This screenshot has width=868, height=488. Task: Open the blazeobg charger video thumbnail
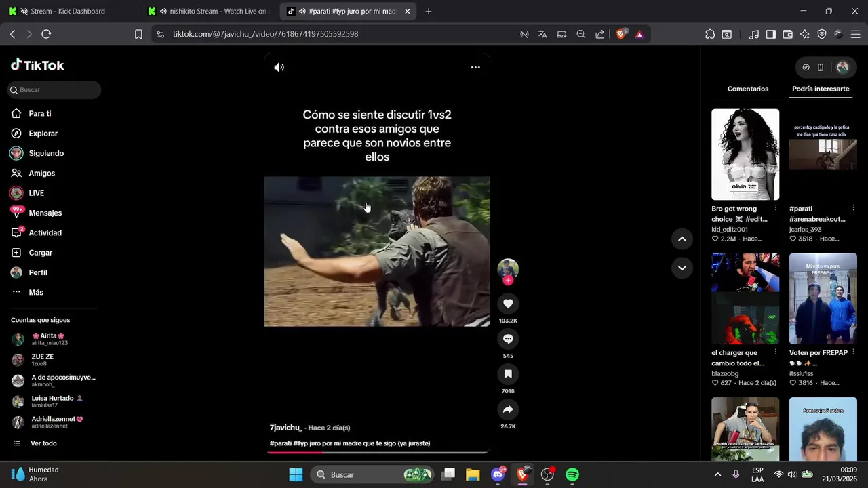pyautogui.click(x=745, y=299)
